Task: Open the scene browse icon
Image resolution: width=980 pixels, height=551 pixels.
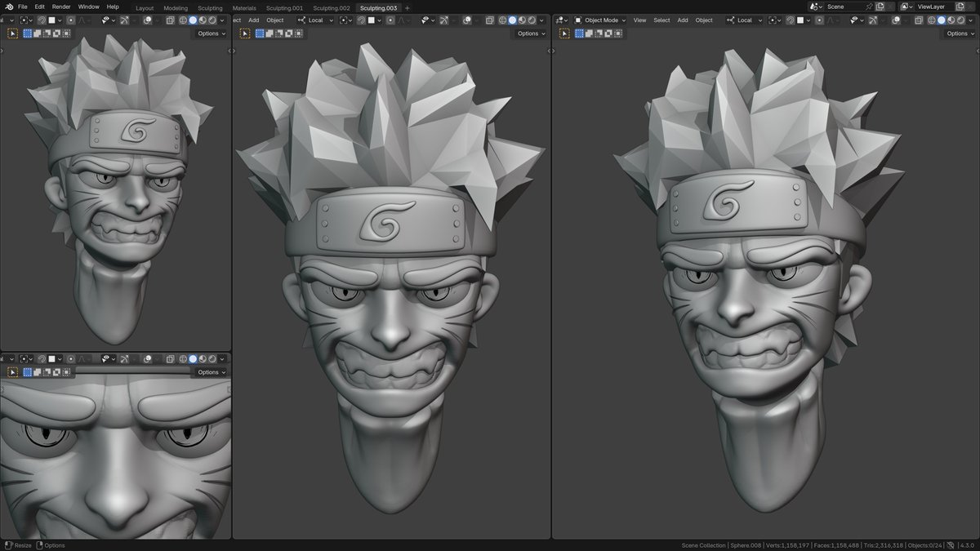Action: pos(815,7)
